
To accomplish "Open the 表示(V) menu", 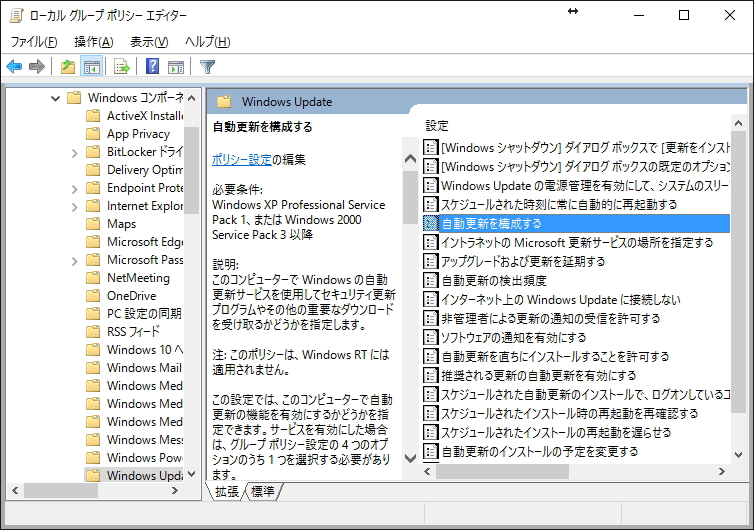I will tap(149, 42).
